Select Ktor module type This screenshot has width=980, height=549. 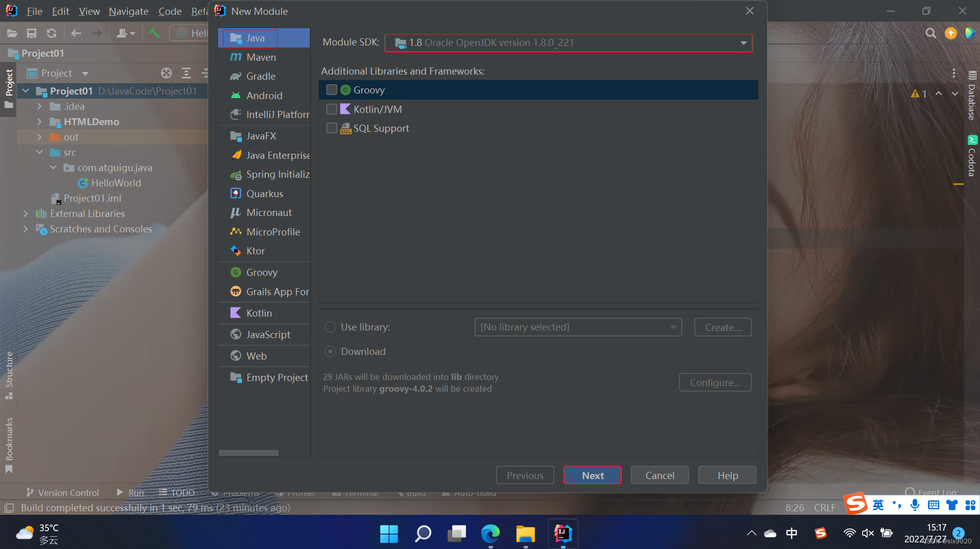point(264,251)
